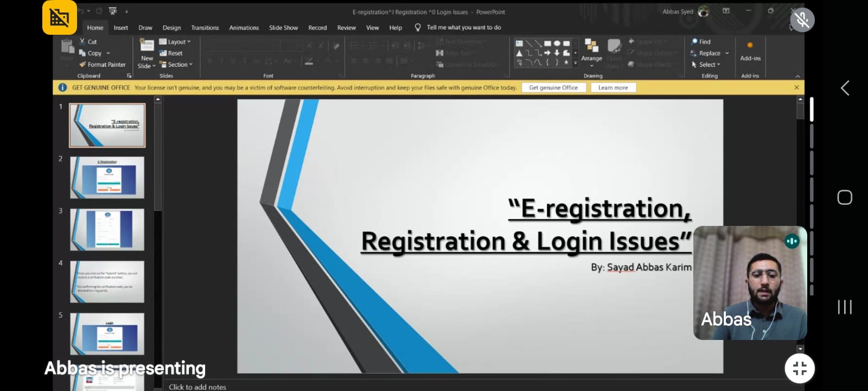
Task: Switch to the Home tab
Action: click(95, 28)
